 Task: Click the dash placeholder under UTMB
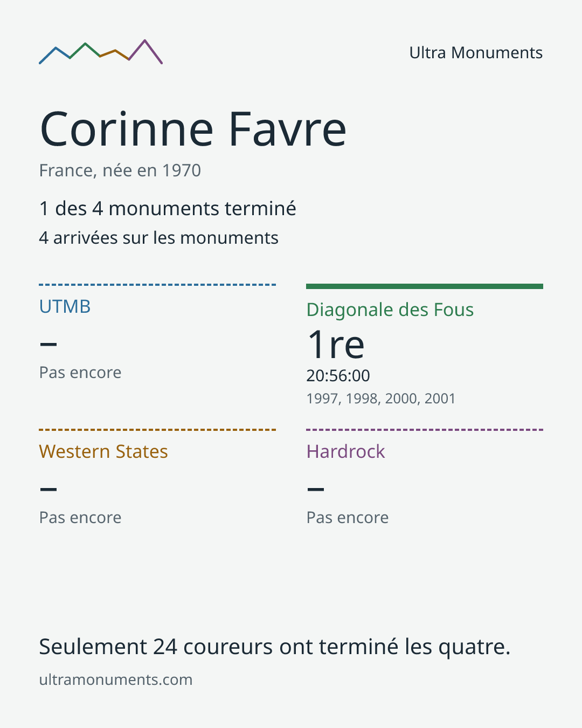coord(48,344)
